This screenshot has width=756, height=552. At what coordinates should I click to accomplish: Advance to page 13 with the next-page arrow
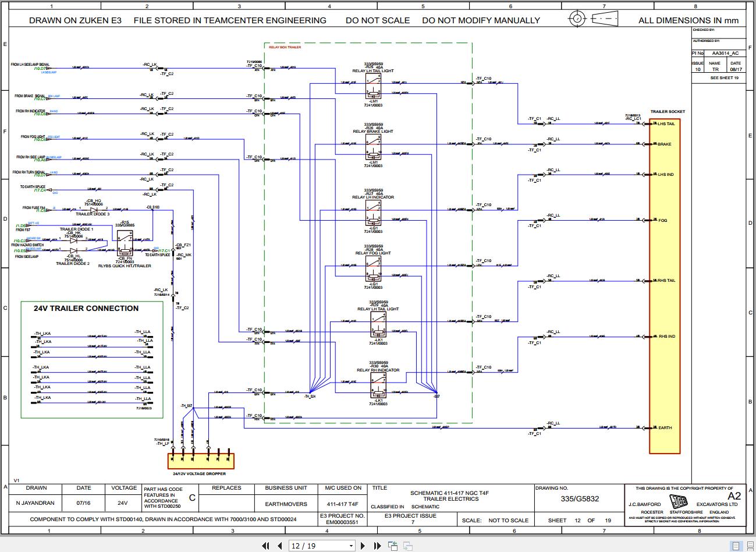[x=363, y=546]
